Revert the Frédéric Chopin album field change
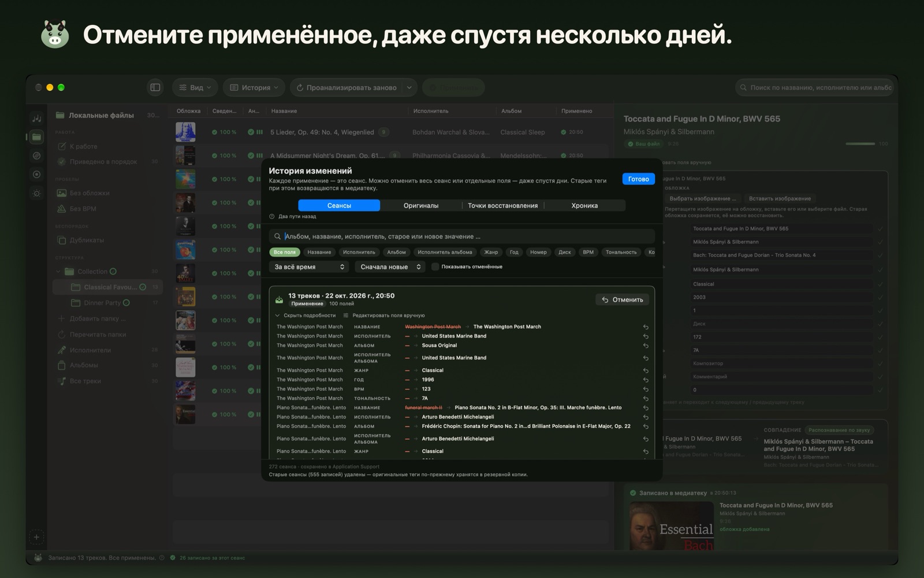 click(646, 427)
